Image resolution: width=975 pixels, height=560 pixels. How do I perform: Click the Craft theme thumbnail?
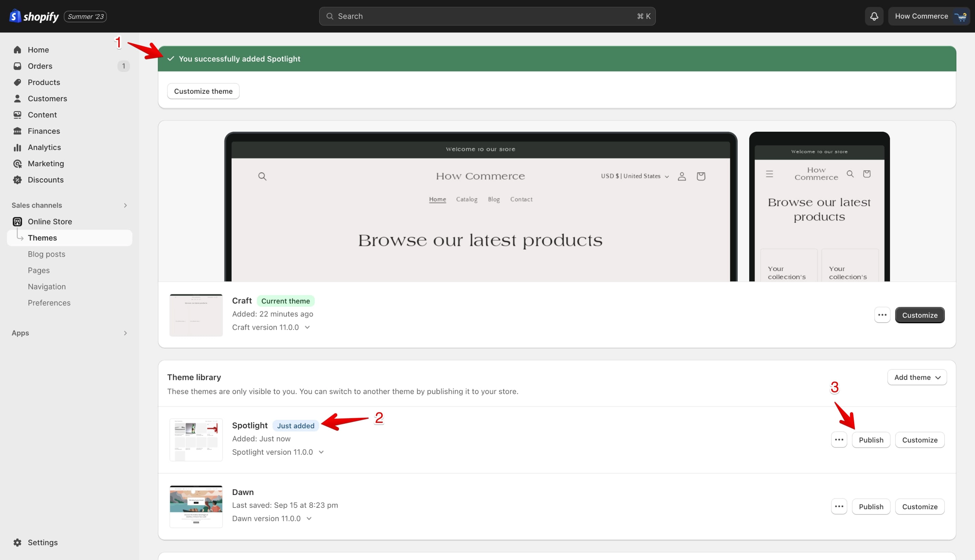click(x=196, y=315)
